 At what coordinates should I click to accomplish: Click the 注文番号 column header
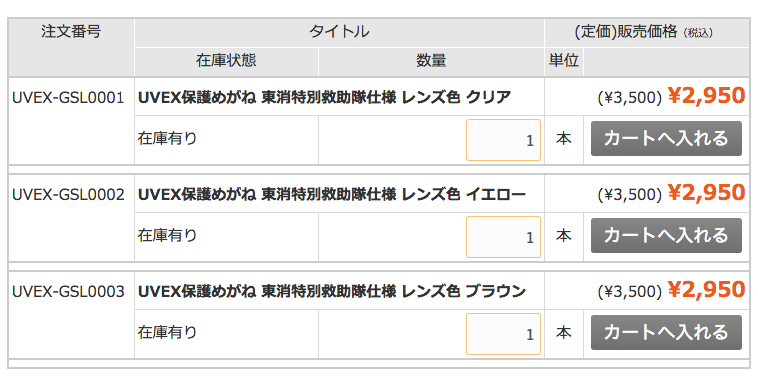[71, 32]
